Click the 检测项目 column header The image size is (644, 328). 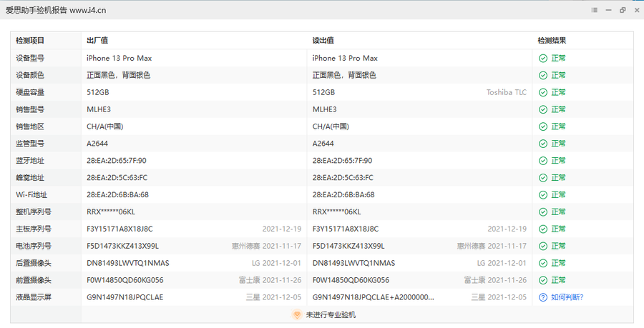coord(30,41)
